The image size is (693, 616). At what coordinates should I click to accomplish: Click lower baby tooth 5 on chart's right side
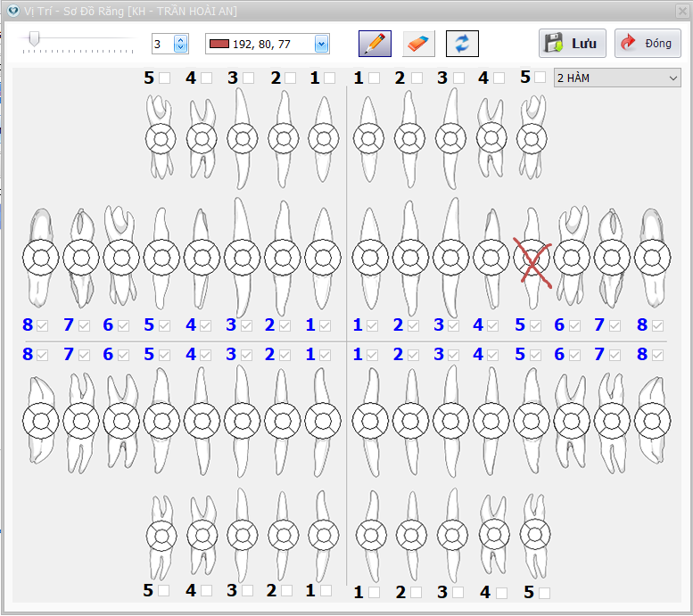coord(535,535)
